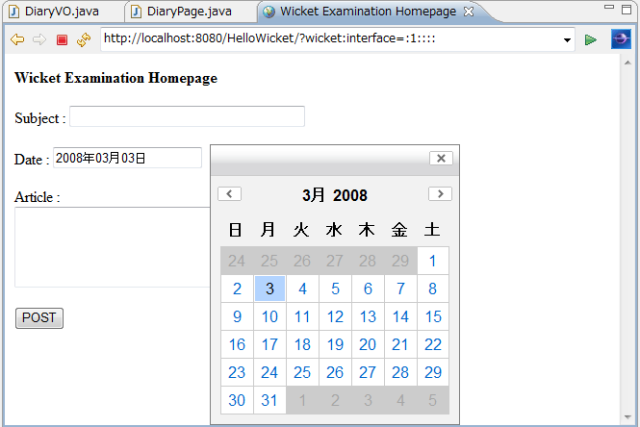Choose March 6 in calendar
This screenshot has height=427, width=640.
click(x=368, y=289)
